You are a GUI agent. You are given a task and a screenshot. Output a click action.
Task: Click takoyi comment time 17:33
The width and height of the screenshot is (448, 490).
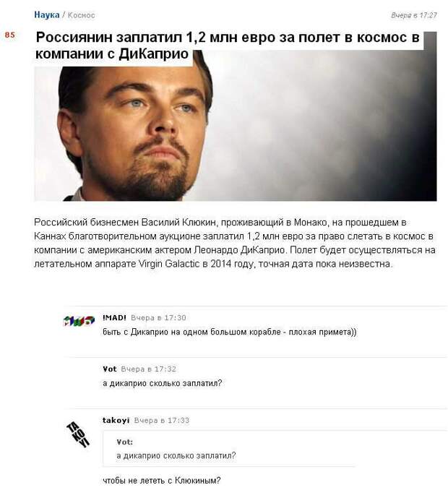pyautogui.click(x=162, y=421)
